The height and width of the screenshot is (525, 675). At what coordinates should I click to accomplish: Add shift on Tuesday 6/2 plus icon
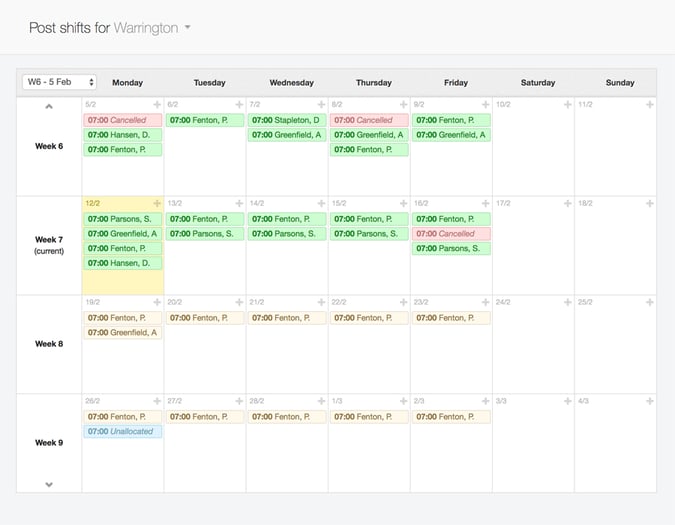(x=238, y=104)
